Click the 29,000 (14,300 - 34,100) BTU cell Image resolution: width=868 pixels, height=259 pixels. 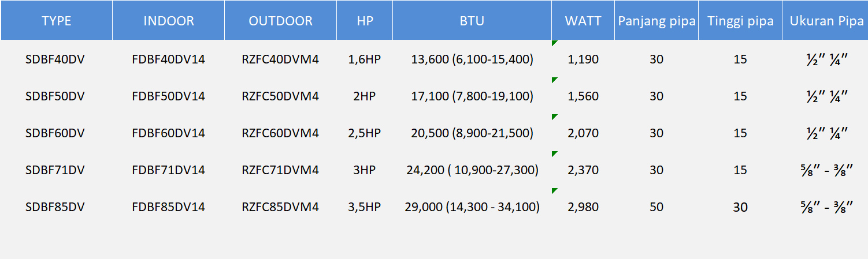[x=472, y=207]
